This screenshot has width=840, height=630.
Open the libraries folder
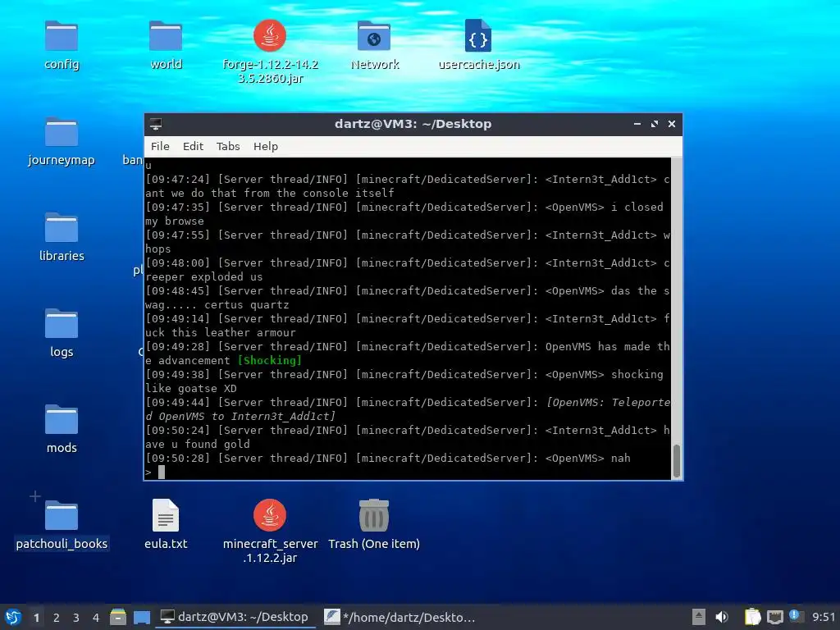62,228
